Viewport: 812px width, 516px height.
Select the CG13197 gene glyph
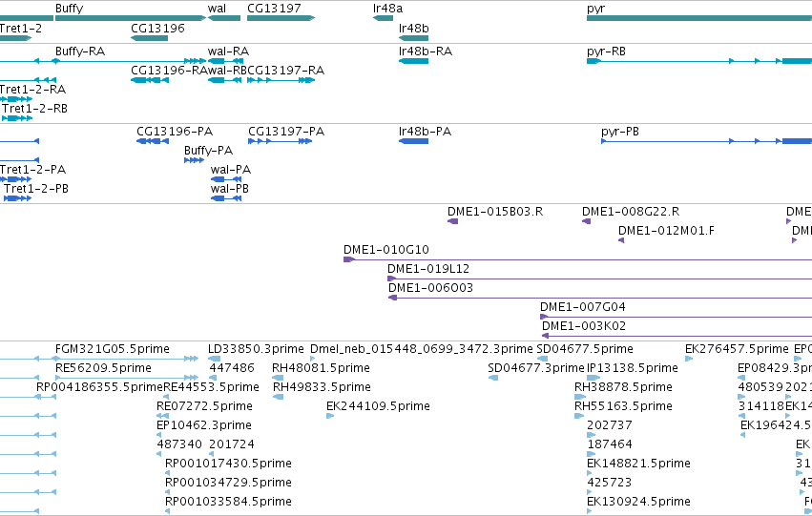tap(281, 18)
